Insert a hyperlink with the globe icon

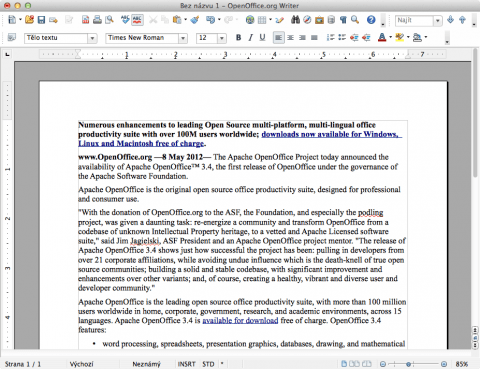click(250, 20)
